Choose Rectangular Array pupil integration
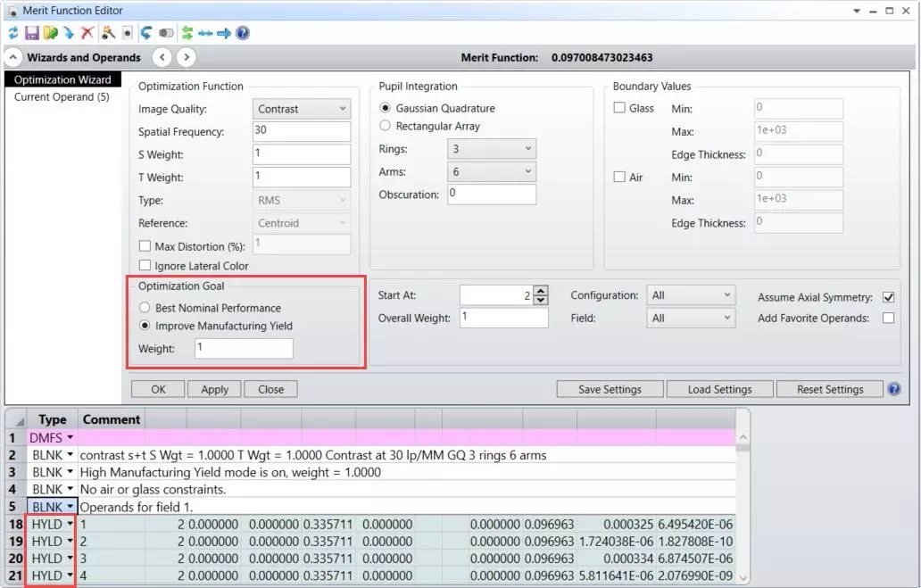921x588 pixels. pos(386,126)
